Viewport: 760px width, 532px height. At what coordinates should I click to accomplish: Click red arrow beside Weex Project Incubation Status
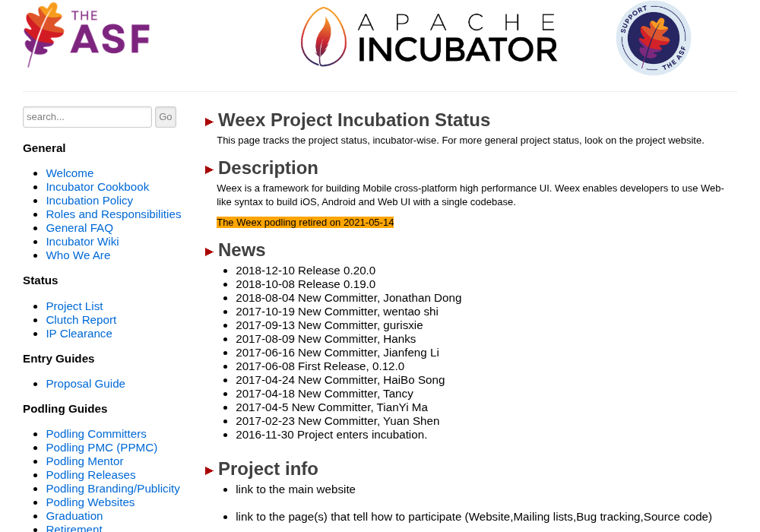(210, 122)
